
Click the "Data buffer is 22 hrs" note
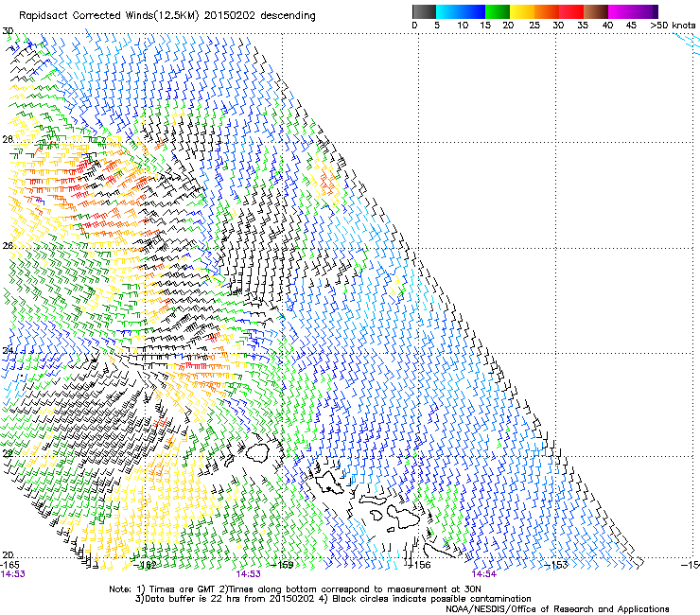[194, 599]
